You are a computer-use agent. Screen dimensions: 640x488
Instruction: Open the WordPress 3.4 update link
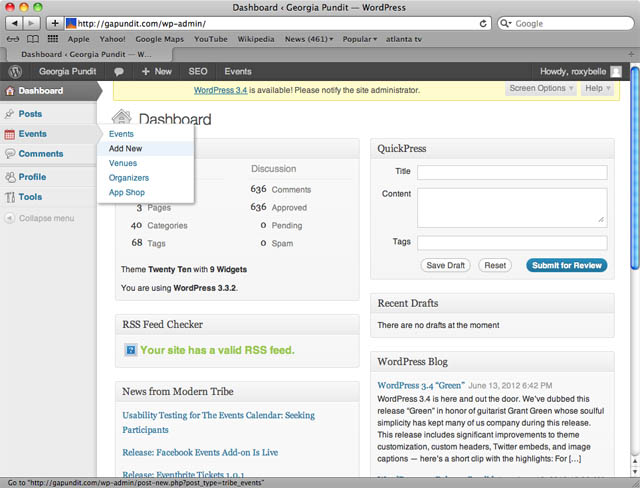220,90
